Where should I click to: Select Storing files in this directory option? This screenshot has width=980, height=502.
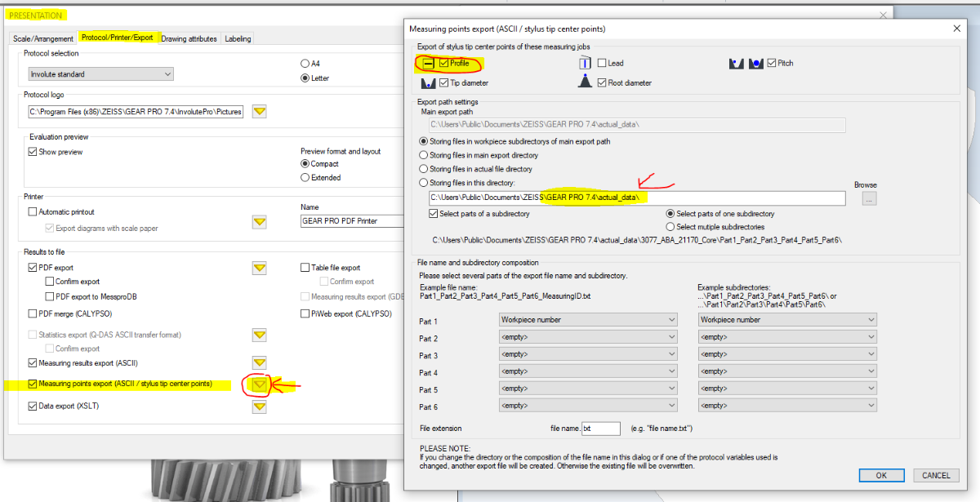(x=423, y=183)
